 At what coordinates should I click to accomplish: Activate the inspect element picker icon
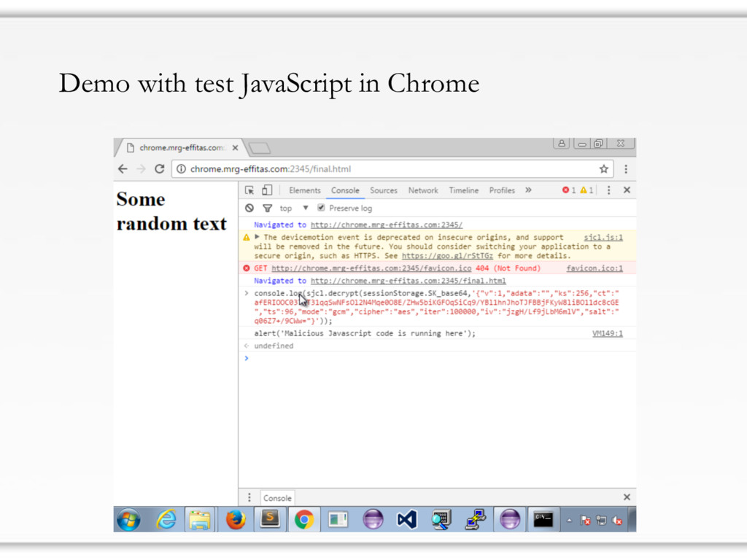249,190
